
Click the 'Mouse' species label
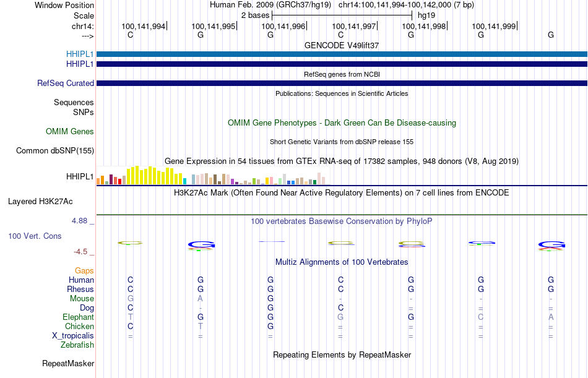(82, 298)
